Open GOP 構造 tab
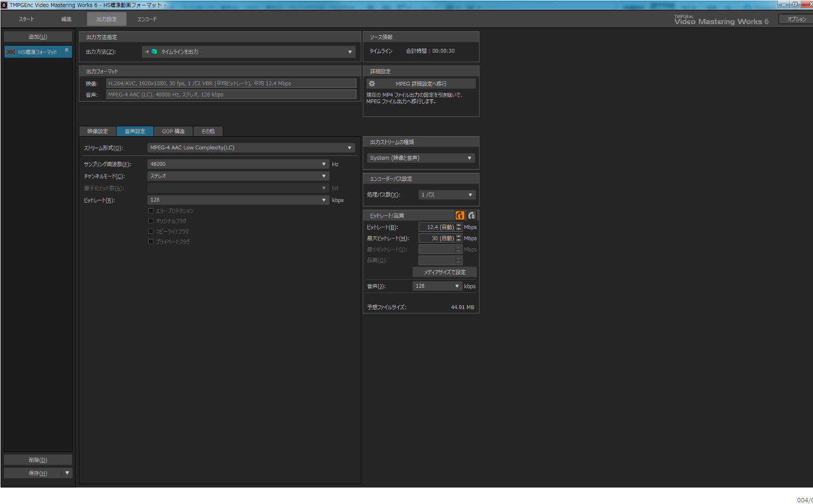Screen dimensions: 813x504 173,131
